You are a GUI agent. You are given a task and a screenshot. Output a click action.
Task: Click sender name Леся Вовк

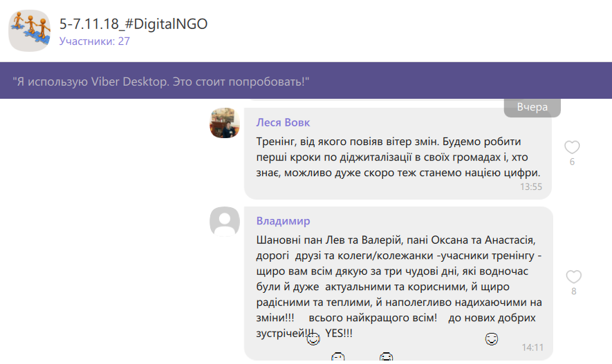click(283, 122)
